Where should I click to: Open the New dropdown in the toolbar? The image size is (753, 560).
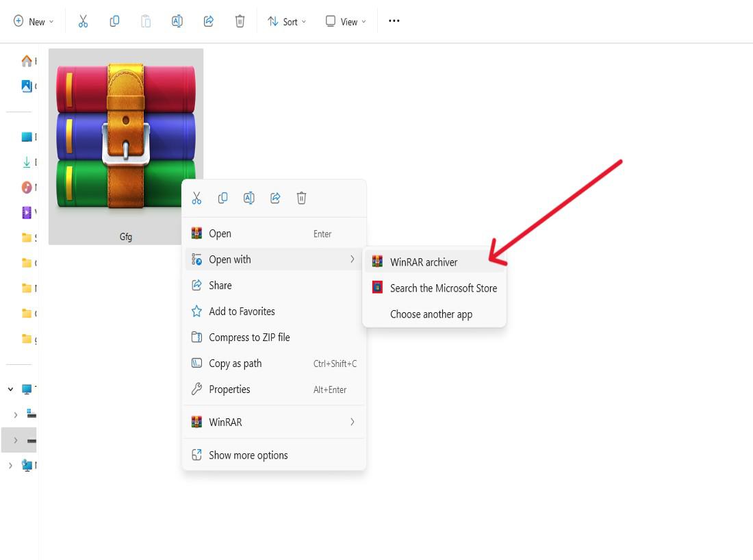tap(34, 22)
